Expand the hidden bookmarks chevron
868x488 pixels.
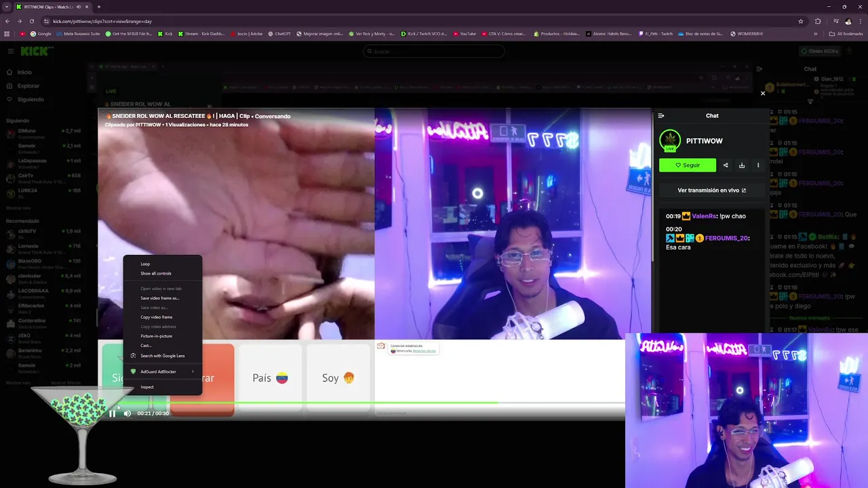(x=816, y=33)
